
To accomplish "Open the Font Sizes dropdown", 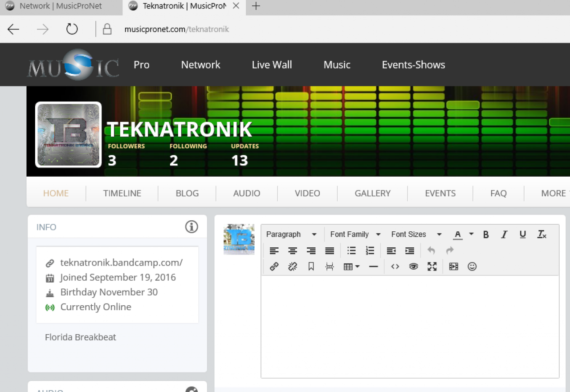I will click(416, 234).
